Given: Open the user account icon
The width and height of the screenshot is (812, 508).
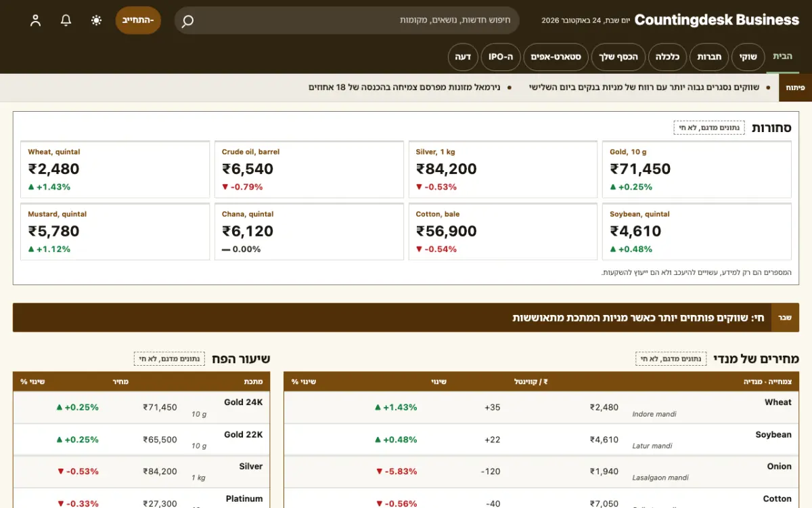Looking at the screenshot, I should 36,20.
